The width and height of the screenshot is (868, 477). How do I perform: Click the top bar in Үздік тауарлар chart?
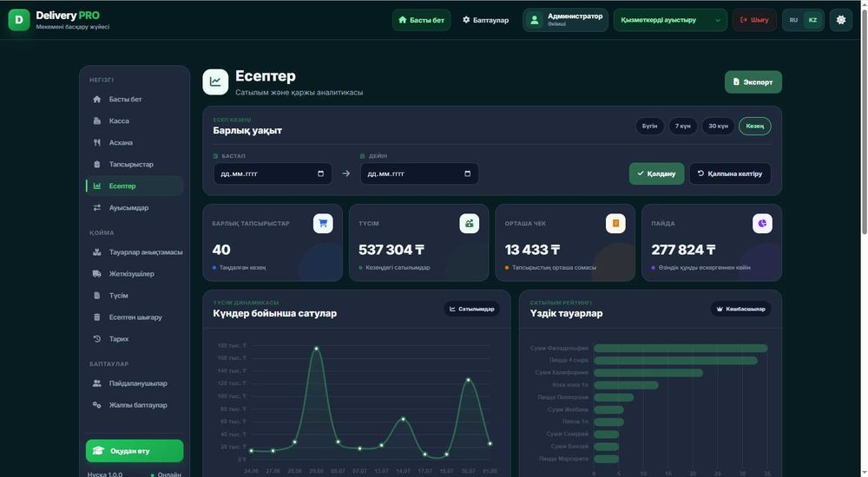[x=681, y=348]
